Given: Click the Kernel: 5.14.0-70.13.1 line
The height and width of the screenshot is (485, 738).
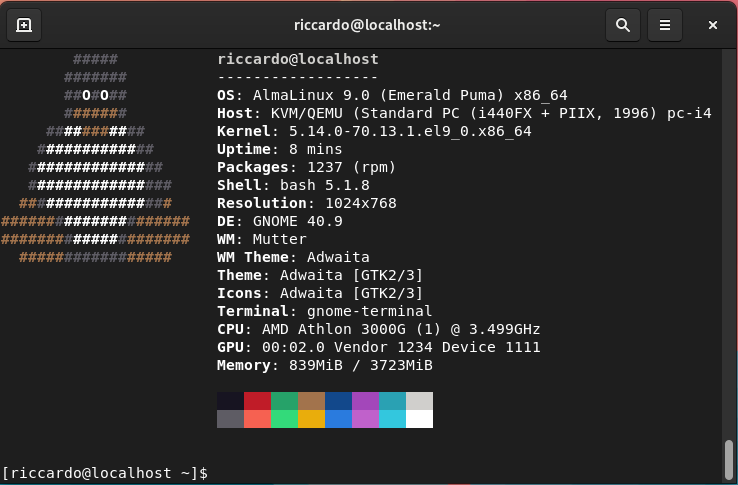Looking at the screenshot, I should pyautogui.click(x=374, y=131).
